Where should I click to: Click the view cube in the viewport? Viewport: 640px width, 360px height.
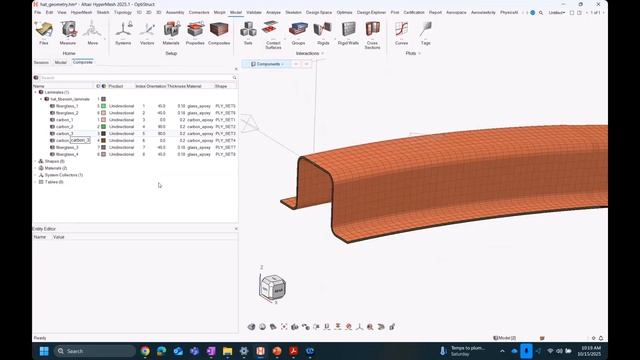click(x=273, y=287)
